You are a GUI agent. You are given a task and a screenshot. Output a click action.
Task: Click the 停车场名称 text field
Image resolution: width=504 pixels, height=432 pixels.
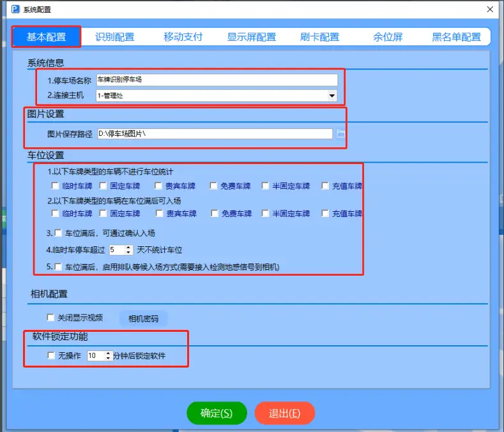[217, 80]
